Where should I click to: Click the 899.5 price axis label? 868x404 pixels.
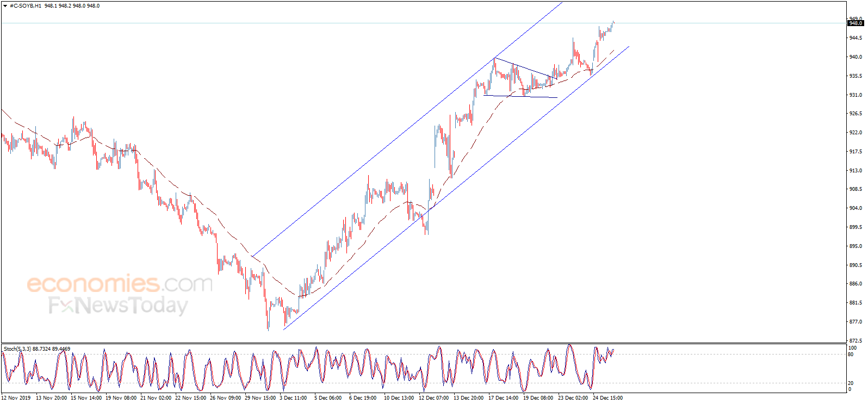[x=856, y=227]
